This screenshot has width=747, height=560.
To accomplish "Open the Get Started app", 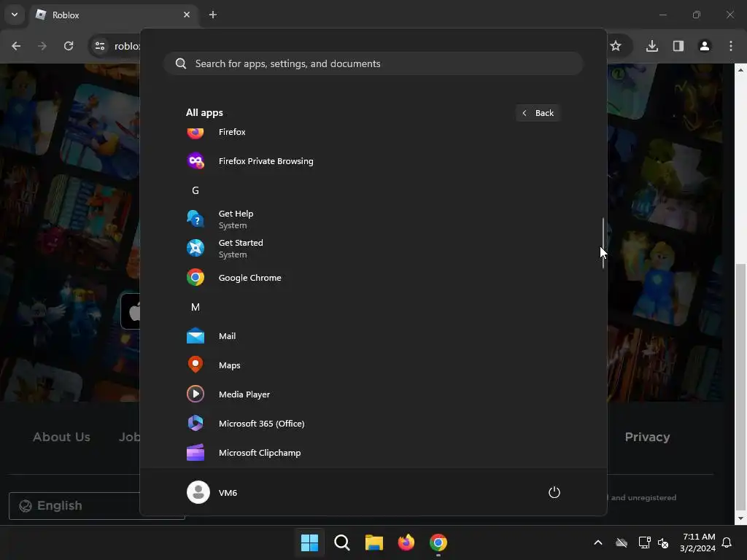I will point(373,248).
